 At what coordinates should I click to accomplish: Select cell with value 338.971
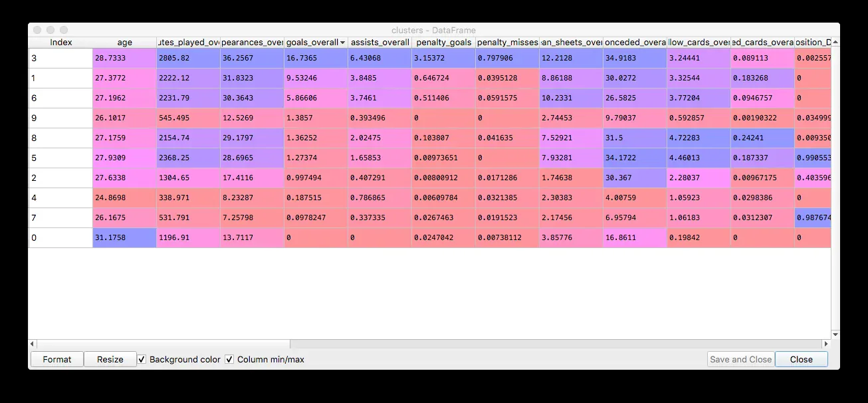tap(188, 198)
